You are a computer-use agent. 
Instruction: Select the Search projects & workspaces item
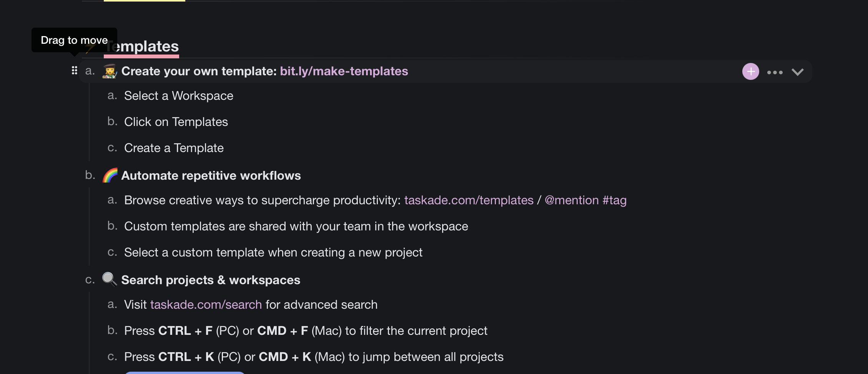click(211, 280)
